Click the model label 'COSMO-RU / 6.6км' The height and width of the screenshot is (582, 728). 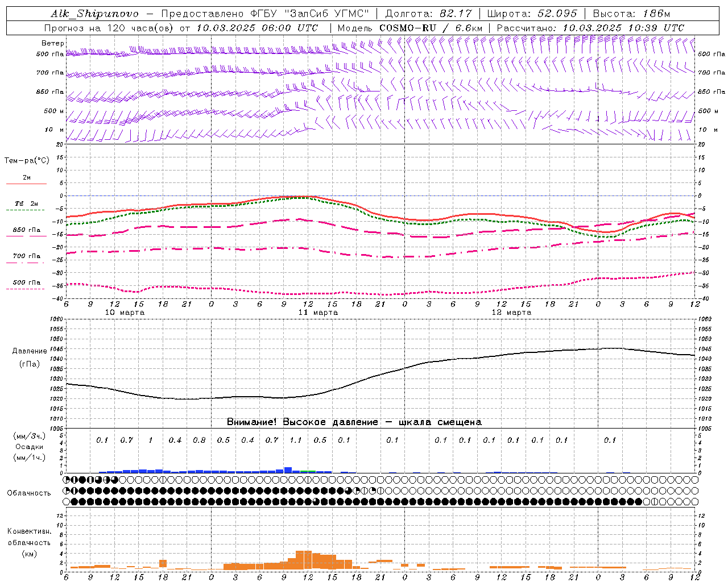[x=431, y=28]
